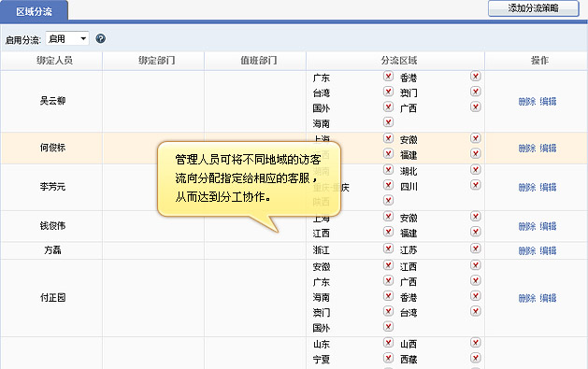The width and height of the screenshot is (588, 369).
Task: Remove 安徽 region in 何俊标's row
Action: pyautogui.click(x=476, y=138)
